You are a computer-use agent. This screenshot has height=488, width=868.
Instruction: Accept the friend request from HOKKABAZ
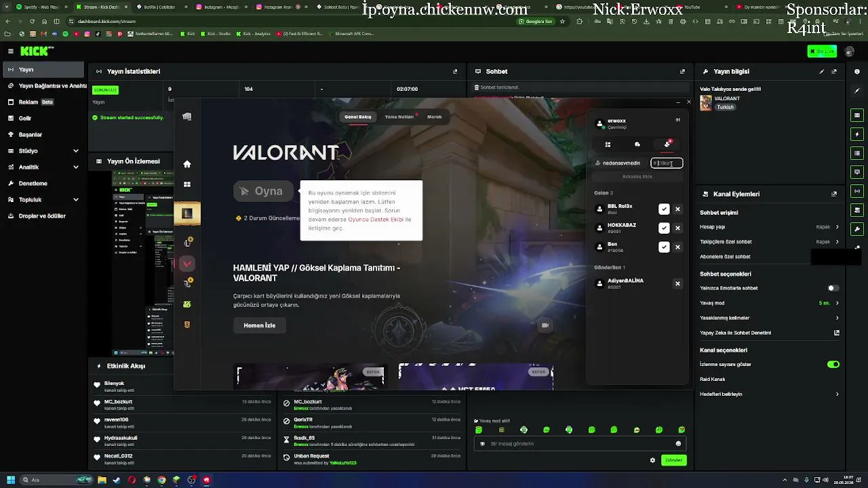point(664,228)
